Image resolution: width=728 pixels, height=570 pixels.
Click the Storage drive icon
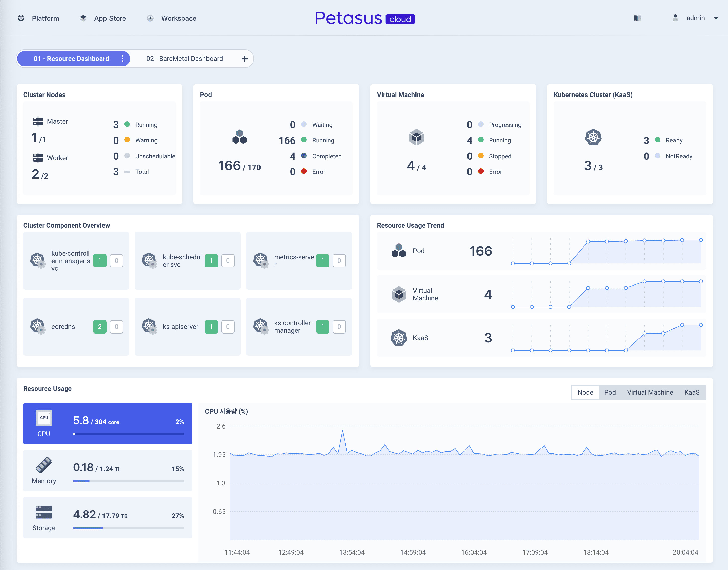tap(44, 512)
